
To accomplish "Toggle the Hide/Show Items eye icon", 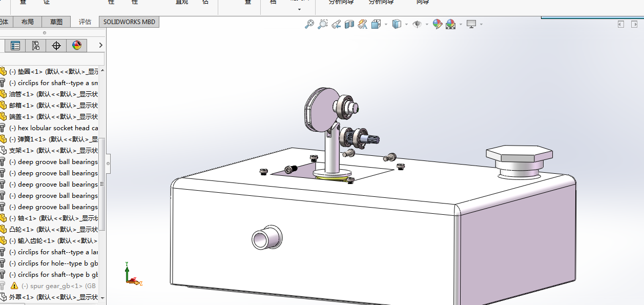I will click(417, 24).
